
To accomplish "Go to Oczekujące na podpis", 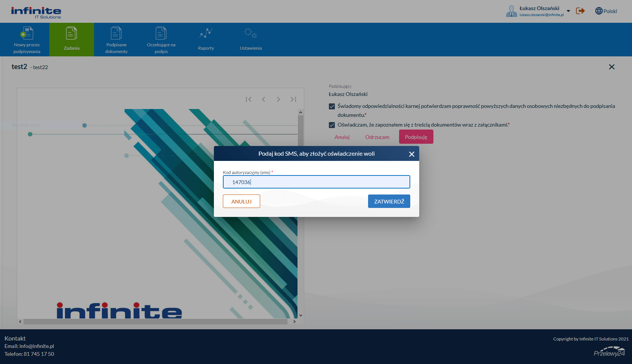I will coord(161,40).
